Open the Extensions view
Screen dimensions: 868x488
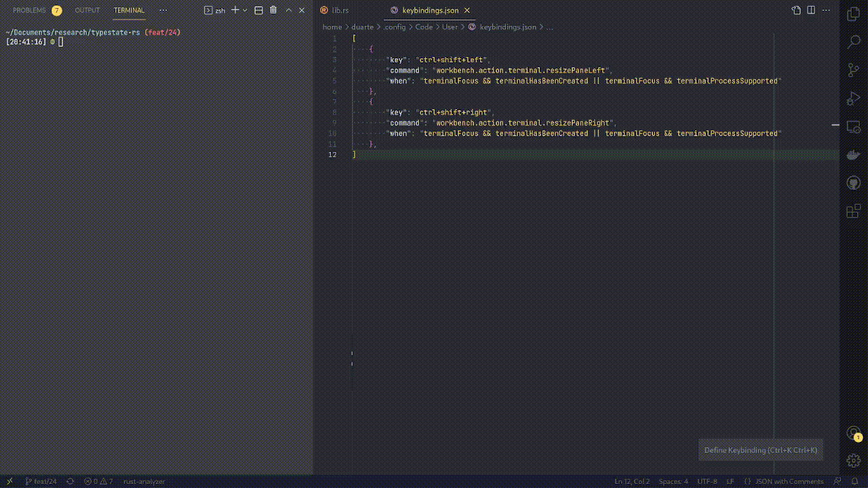(x=853, y=211)
